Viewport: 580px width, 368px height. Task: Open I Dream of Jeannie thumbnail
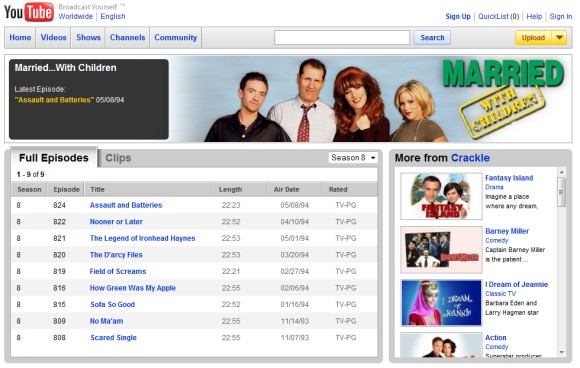tap(441, 303)
